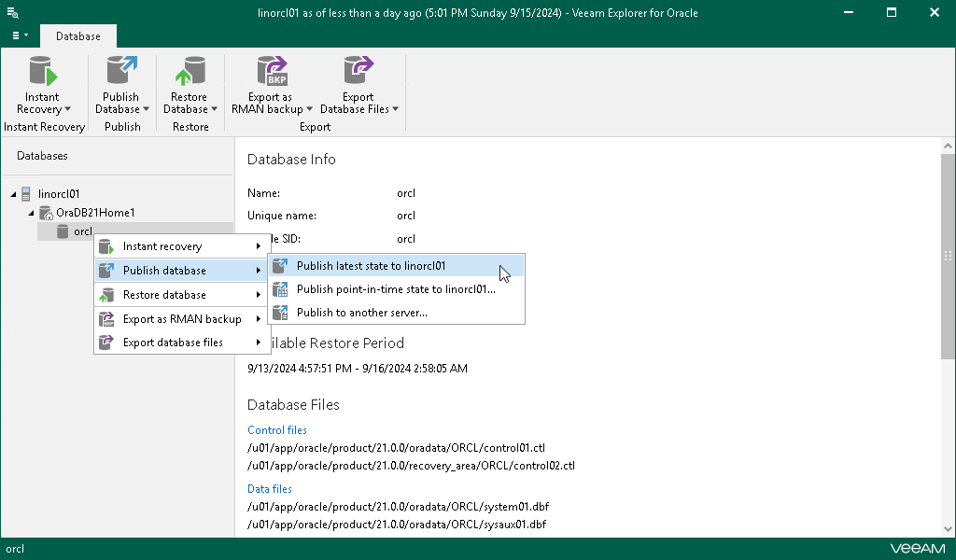
Task: Choose Export database files menu entry
Action: pyautogui.click(x=182, y=343)
